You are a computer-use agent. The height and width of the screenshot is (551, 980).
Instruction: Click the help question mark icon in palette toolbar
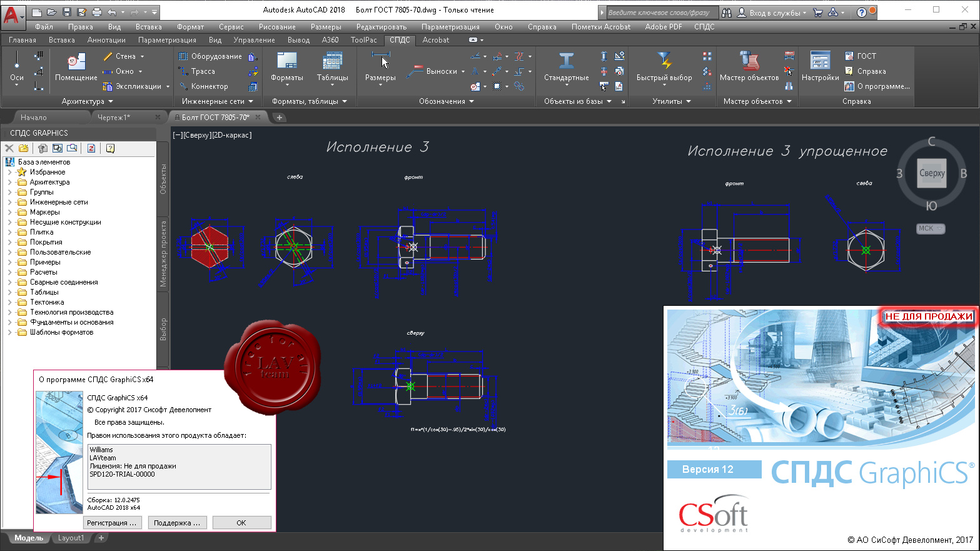pos(110,148)
